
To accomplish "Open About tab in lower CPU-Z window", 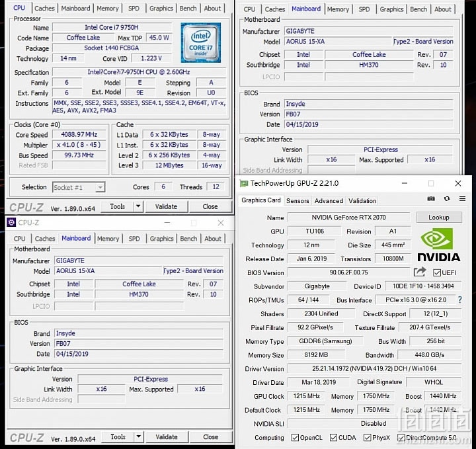I will [x=213, y=239].
